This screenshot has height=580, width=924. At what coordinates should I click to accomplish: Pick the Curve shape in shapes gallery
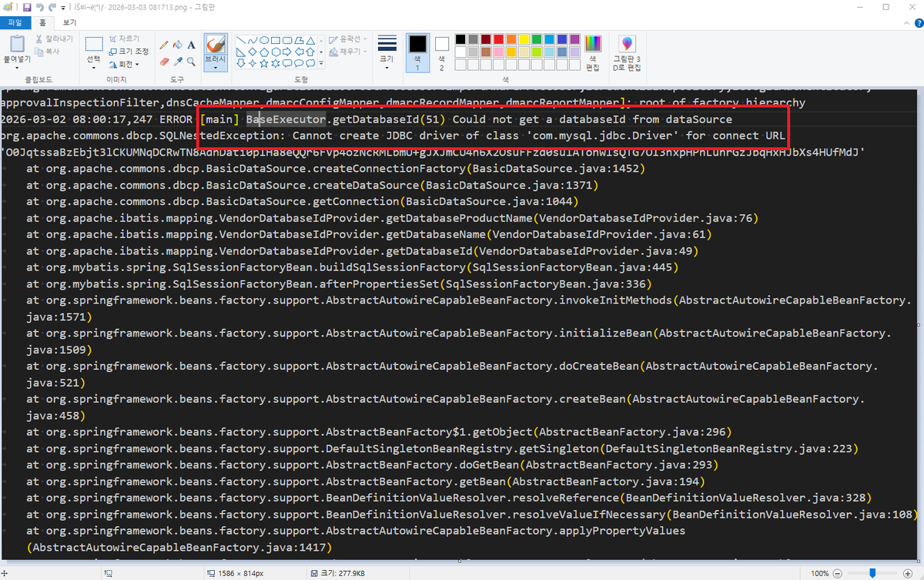pyautogui.click(x=253, y=40)
